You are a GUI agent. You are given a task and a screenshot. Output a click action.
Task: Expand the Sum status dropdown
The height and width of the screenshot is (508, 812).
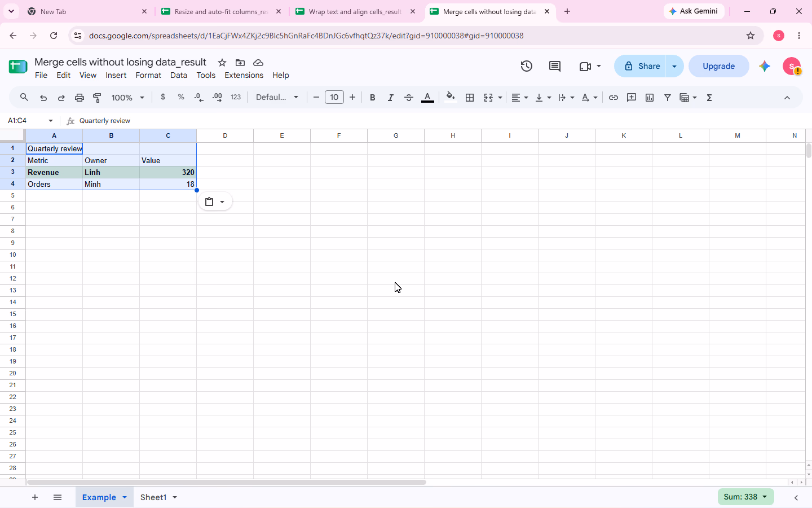(745, 497)
